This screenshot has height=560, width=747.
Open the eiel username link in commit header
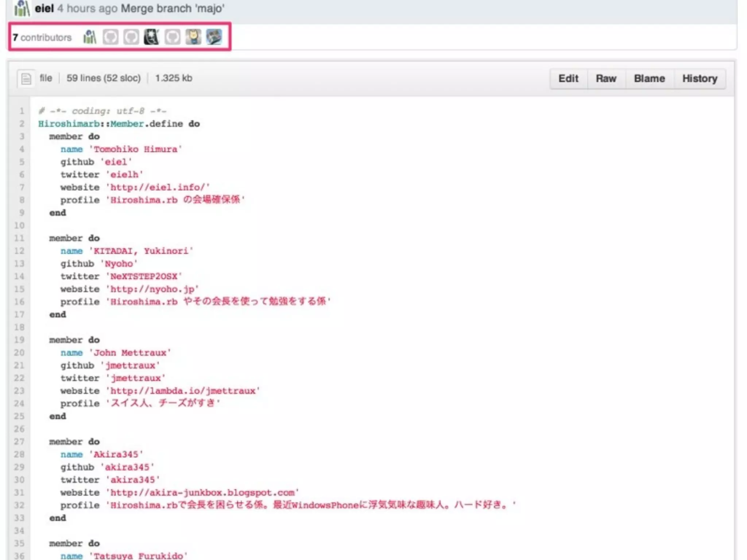pyautogui.click(x=44, y=8)
